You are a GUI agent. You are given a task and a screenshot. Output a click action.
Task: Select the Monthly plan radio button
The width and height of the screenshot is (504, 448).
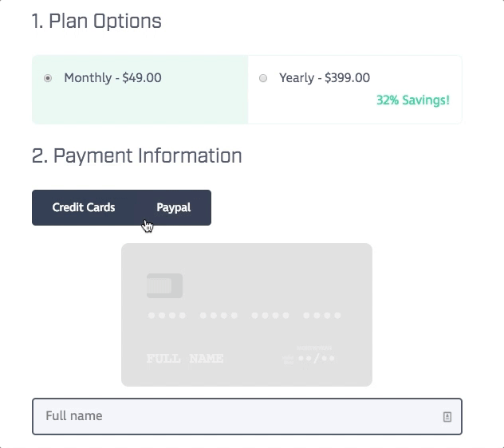click(48, 78)
